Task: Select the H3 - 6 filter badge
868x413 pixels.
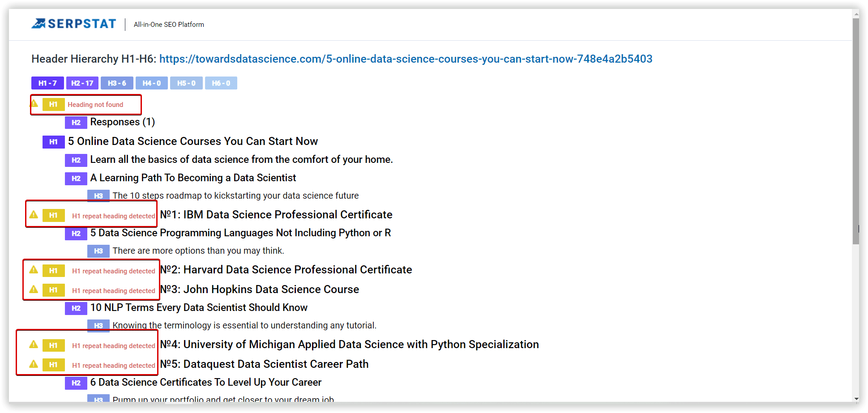Action: 117,83
